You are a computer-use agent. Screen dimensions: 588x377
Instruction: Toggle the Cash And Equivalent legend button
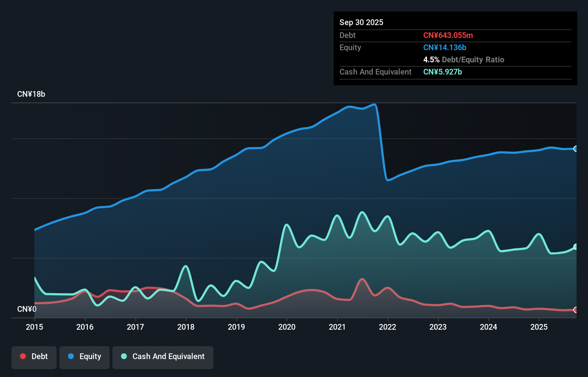click(x=163, y=357)
